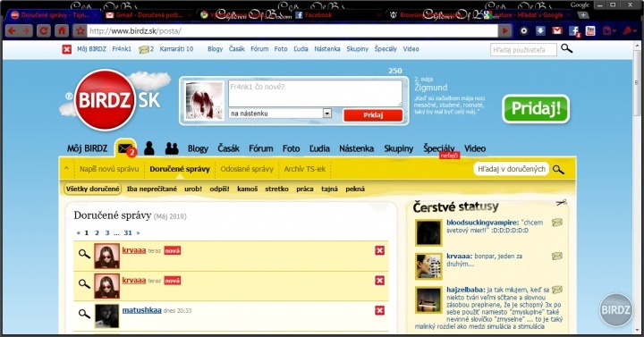Open matushkaa sender link
This screenshot has width=644, height=337.
click(141, 310)
